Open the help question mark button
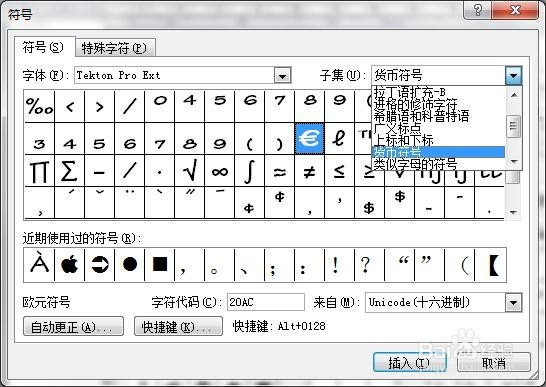The image size is (546, 387). click(478, 10)
